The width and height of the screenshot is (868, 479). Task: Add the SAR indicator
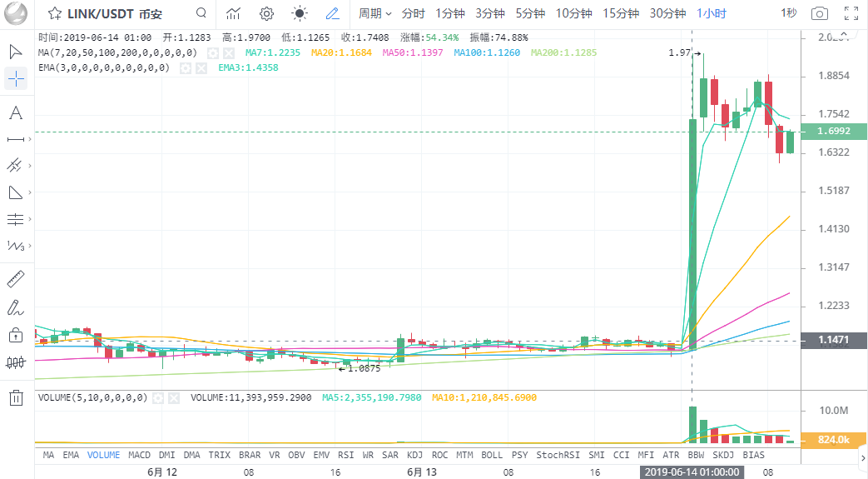coord(390,455)
